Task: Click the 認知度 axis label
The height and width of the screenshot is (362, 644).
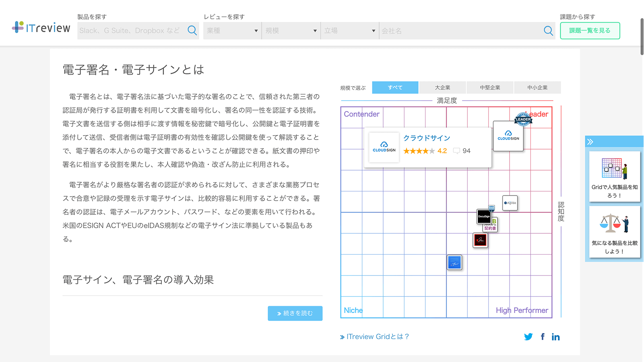Action: (561, 212)
